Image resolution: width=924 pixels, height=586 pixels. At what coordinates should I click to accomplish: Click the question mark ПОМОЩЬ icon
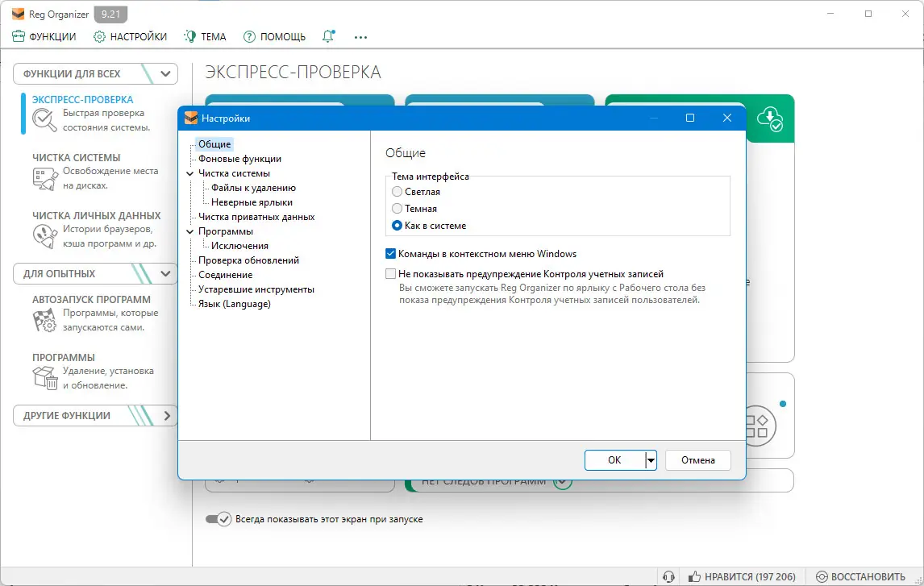pos(249,36)
